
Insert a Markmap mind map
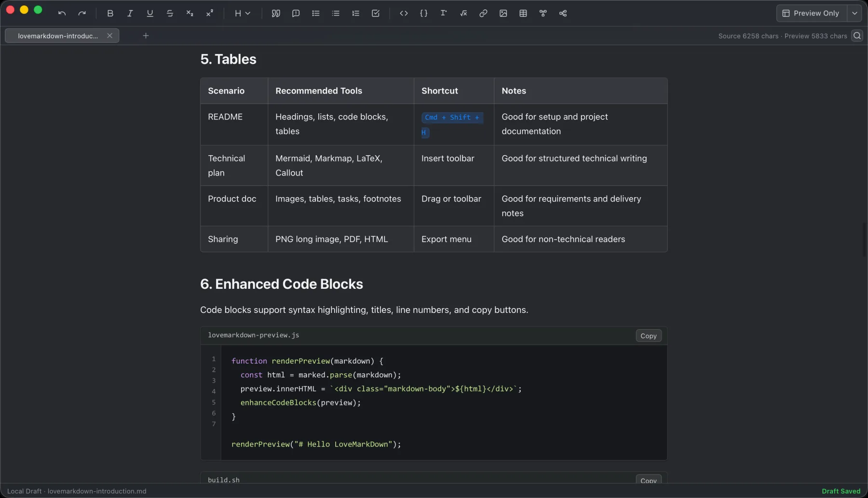(563, 13)
